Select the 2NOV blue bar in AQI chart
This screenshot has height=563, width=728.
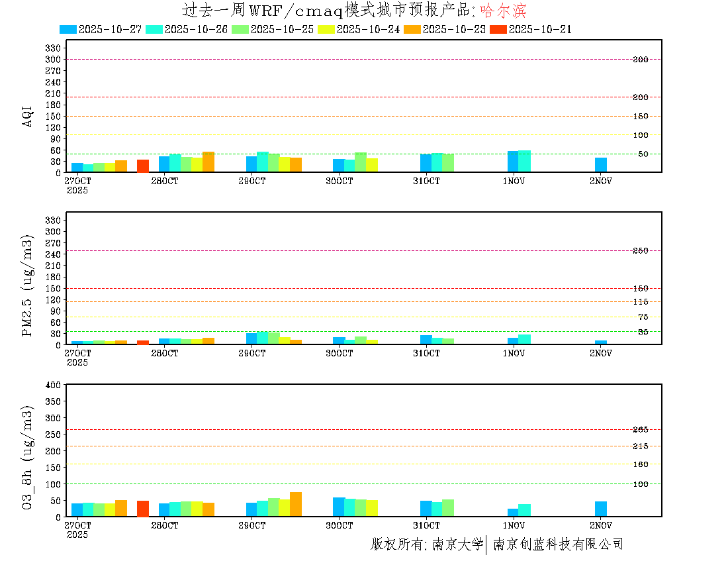pos(601,165)
